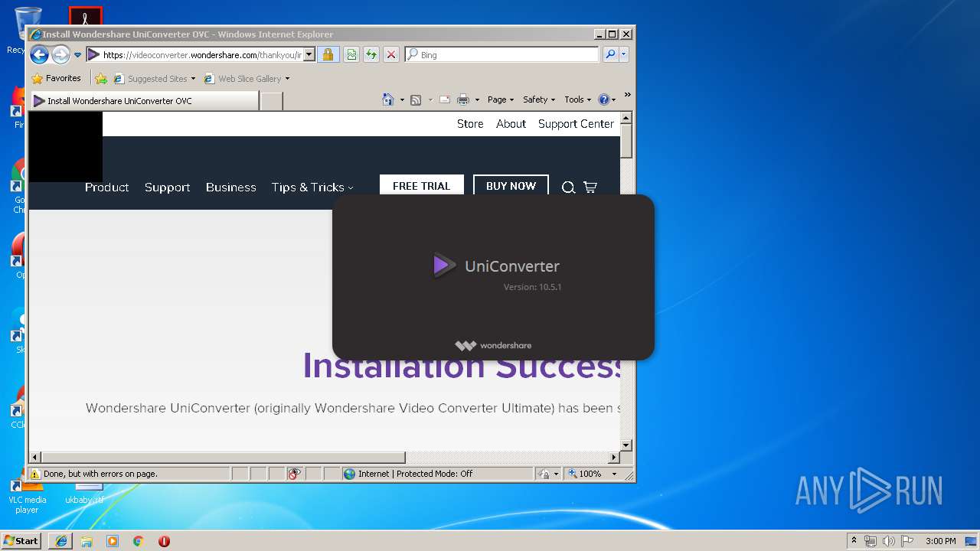The width and height of the screenshot is (980, 551).
Task: Click the Read Mail envelope icon
Action: pos(444,99)
